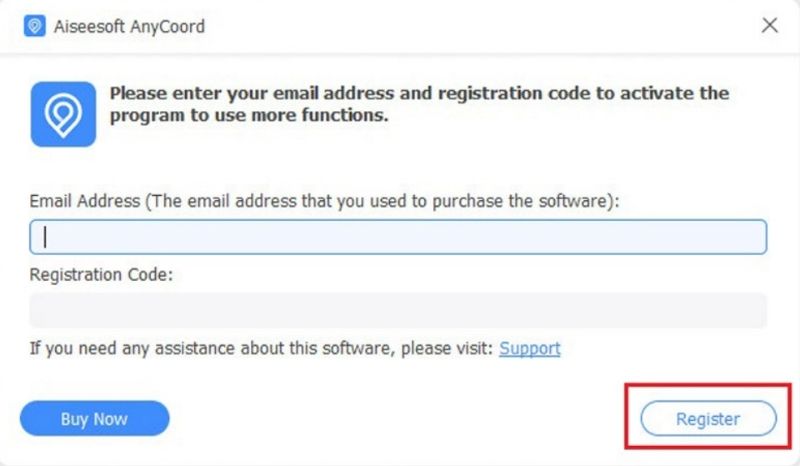The image size is (800, 466).
Task: Open the Support link
Action: point(530,349)
